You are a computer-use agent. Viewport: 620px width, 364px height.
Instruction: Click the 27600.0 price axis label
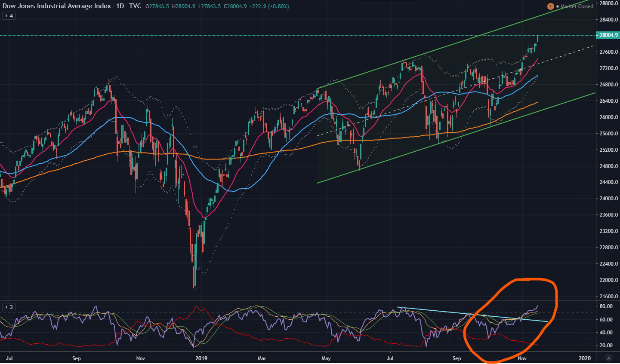[x=608, y=52]
